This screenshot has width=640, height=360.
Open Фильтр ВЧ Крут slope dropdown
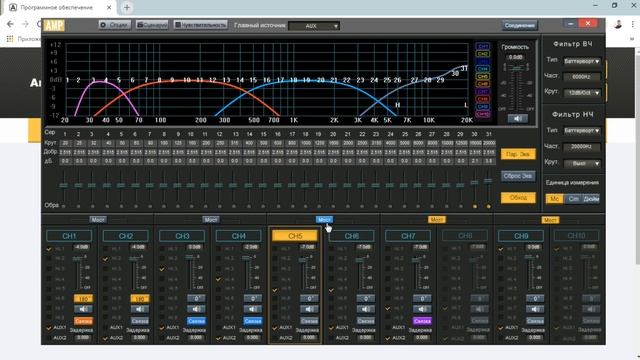pos(582,93)
